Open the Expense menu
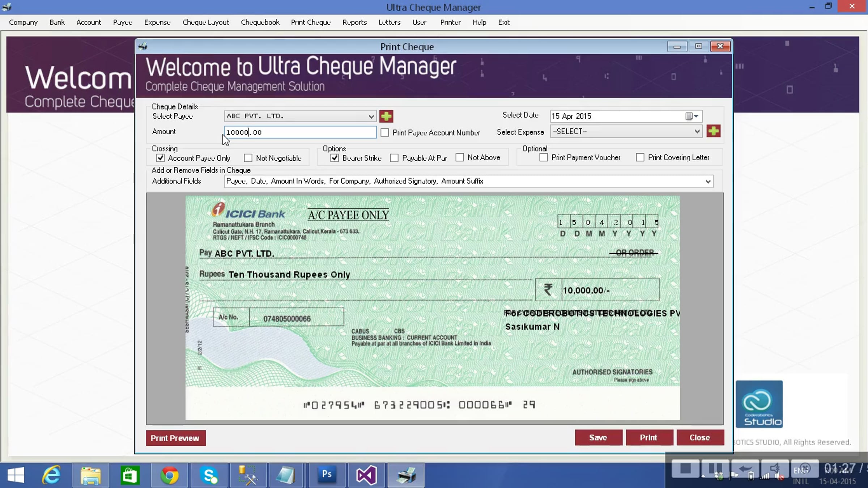Screen dimensions: 868x488 pyautogui.click(x=157, y=22)
